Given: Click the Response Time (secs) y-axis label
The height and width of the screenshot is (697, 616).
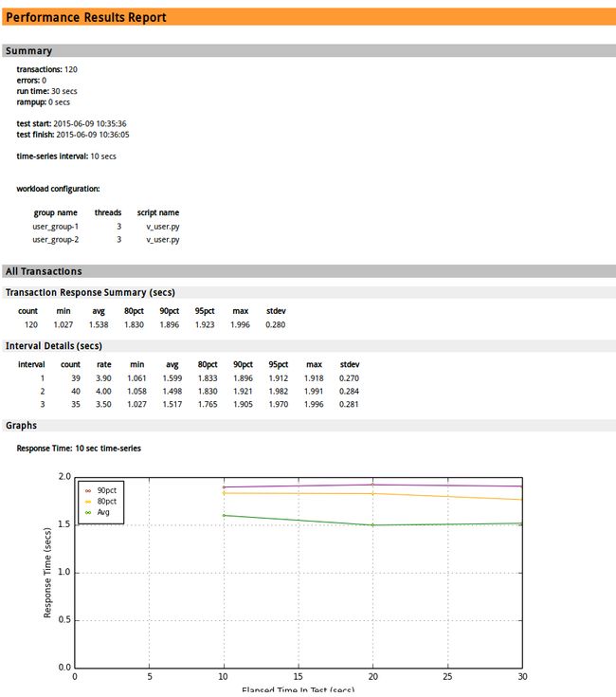Looking at the screenshot, I should click(47, 573).
